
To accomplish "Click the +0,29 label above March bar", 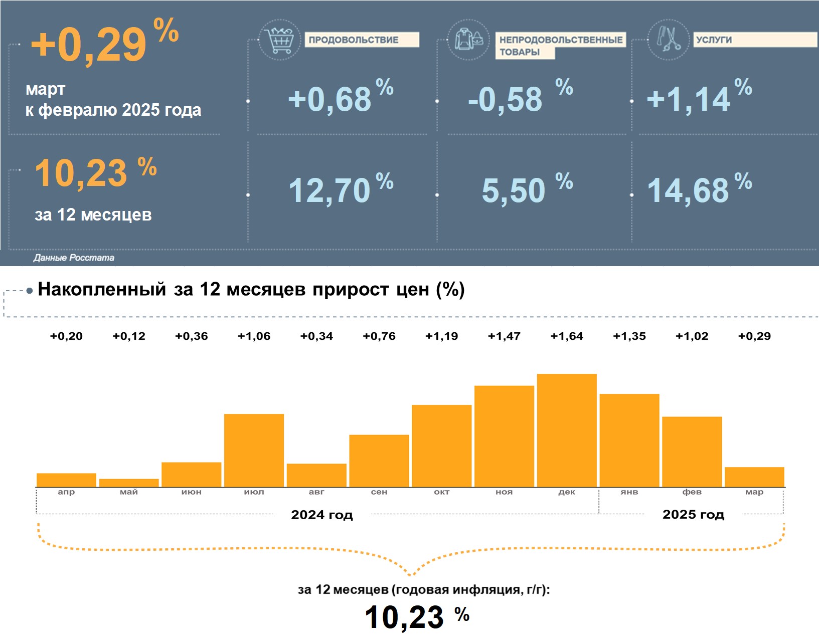I will [754, 336].
